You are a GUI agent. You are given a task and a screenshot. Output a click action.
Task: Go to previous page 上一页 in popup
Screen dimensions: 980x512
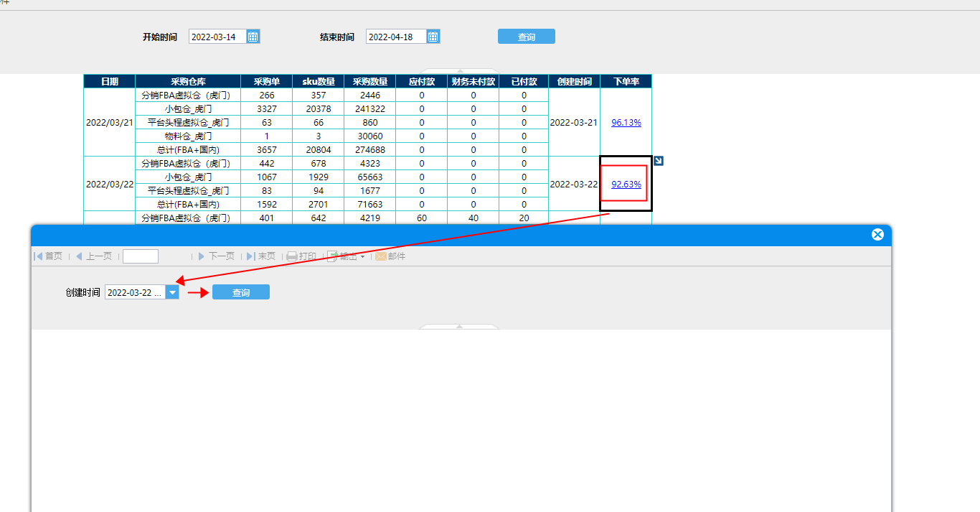(x=94, y=256)
